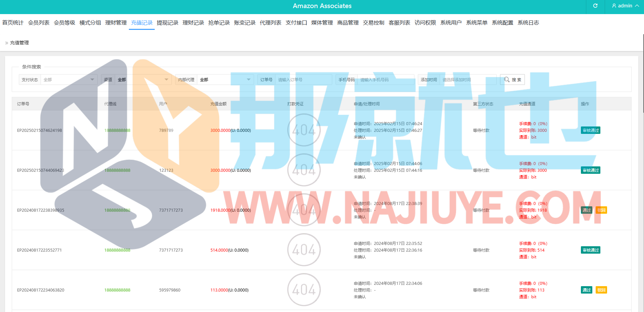This screenshot has height=312, width=644.
Task: Open the 404 voucher image in first row
Action: [x=304, y=130]
